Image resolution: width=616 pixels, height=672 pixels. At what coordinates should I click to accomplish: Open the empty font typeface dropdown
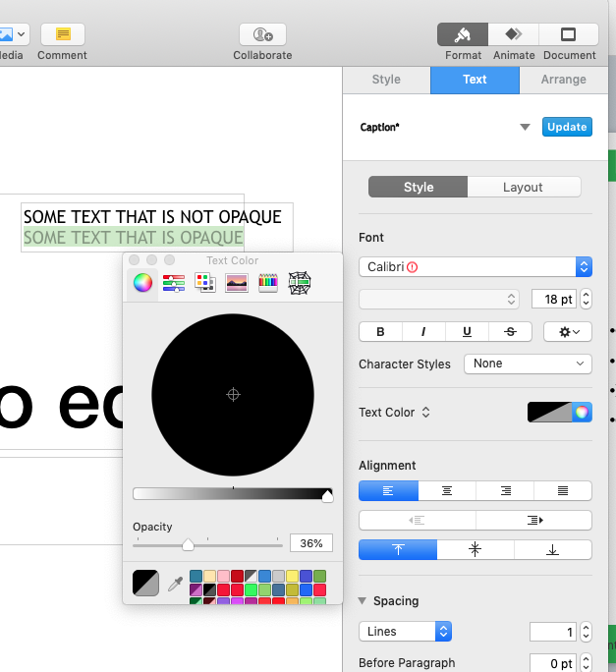point(439,299)
